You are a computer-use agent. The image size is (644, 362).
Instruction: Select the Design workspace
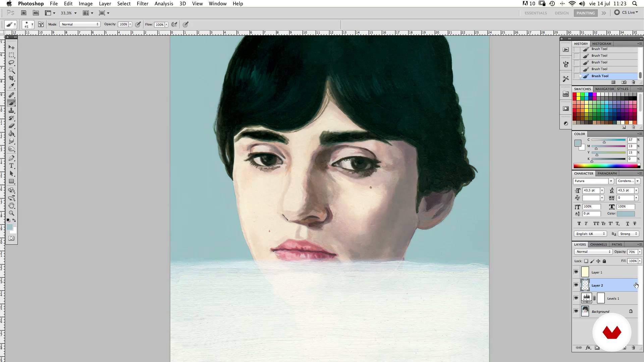pos(562,13)
